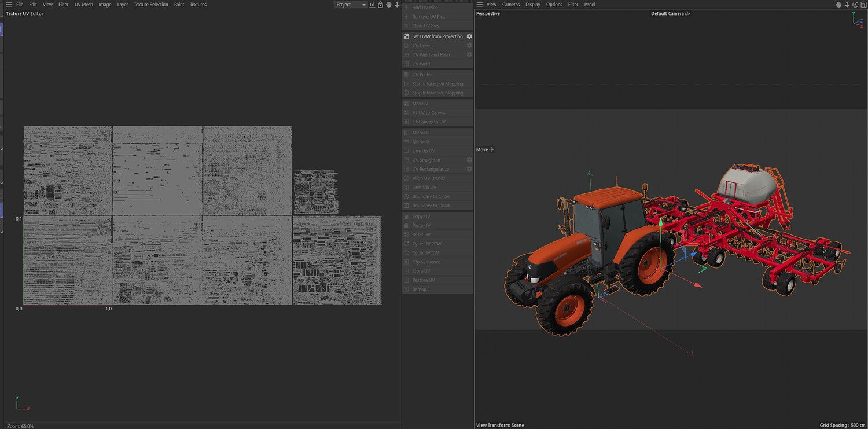Click Boundary to Quad

[x=437, y=206]
